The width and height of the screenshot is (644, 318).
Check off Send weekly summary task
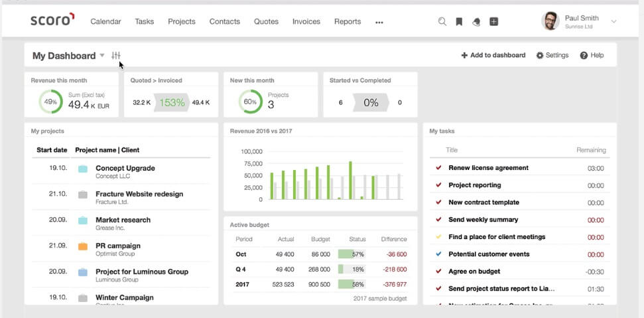pyautogui.click(x=438, y=219)
